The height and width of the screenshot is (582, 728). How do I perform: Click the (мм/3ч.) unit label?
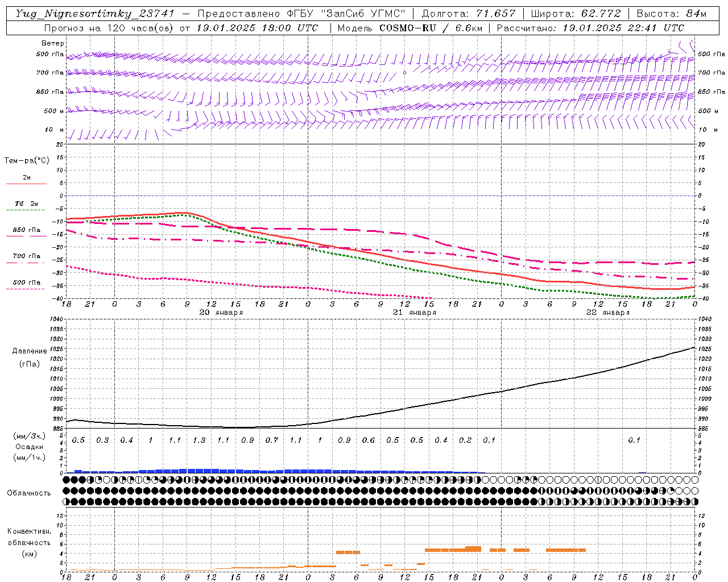[x=30, y=436]
